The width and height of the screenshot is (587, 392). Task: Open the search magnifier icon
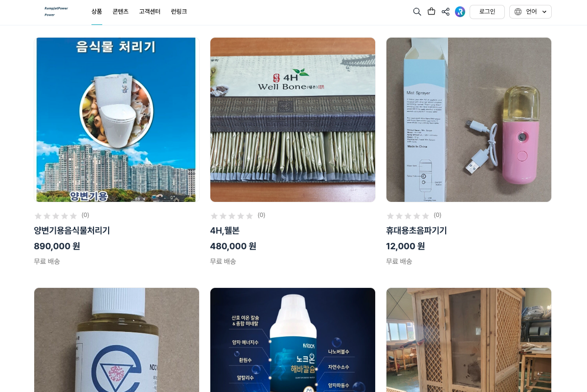pos(417,12)
